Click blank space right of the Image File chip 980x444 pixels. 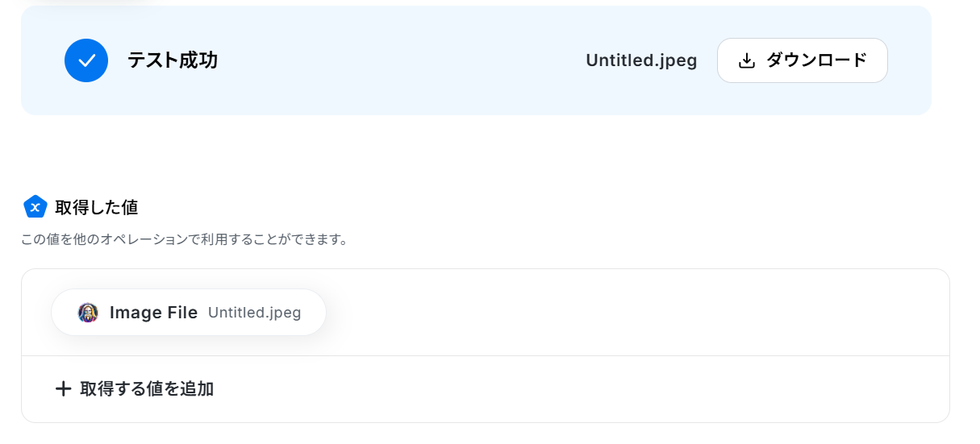tap(629, 313)
